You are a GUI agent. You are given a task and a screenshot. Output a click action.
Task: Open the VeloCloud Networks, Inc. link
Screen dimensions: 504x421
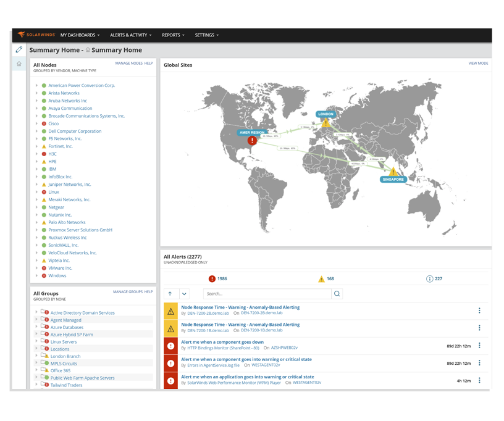[73, 252]
